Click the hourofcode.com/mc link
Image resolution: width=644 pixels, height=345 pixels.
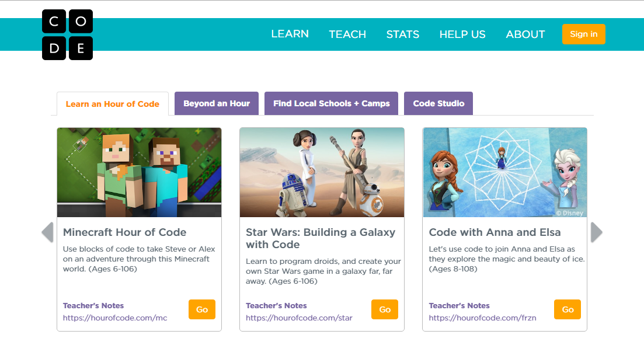[115, 318]
